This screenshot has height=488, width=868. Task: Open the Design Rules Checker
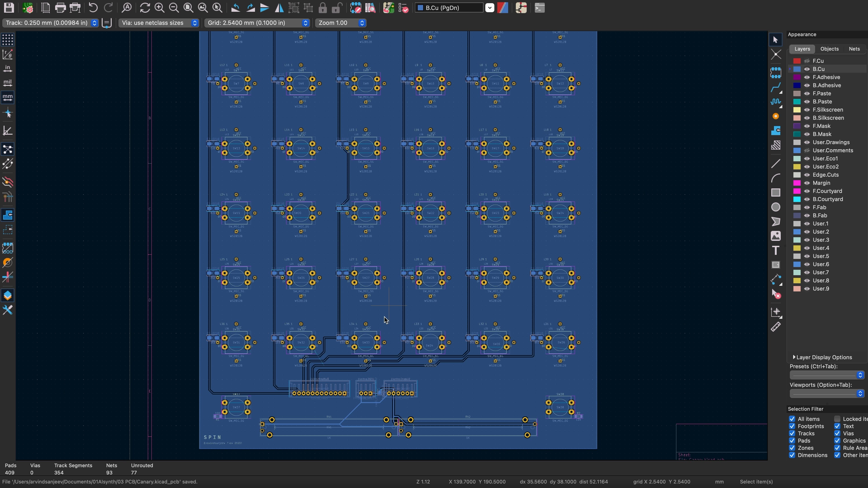(x=403, y=8)
